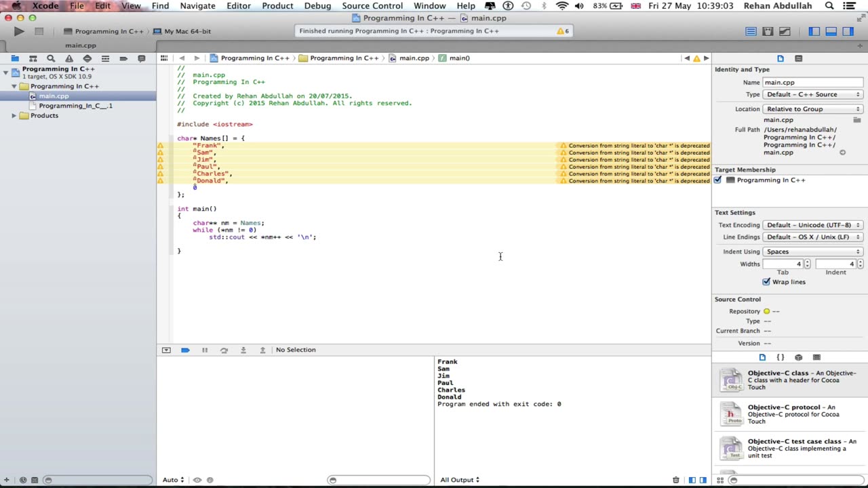
Task: Show the Standard editor
Action: (x=751, y=31)
